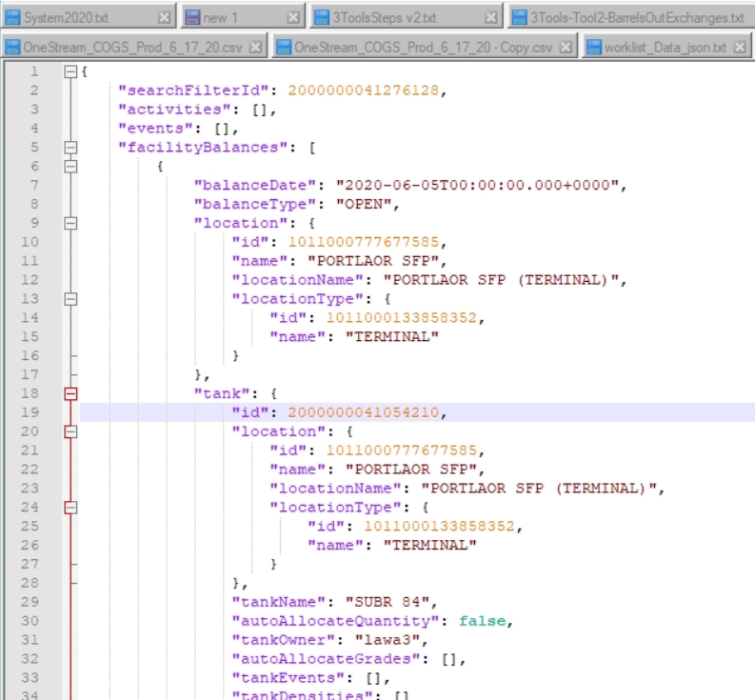The height and width of the screenshot is (700, 755).
Task: Open the 3Tools-Tool2-BarrelsOutExchanges.txt tab
Action: (631, 18)
